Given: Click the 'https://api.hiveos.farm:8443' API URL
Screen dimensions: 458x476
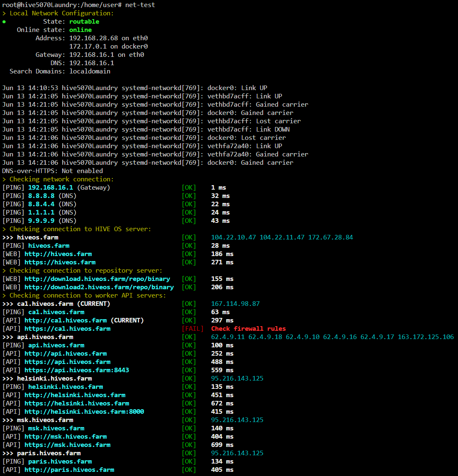Looking at the screenshot, I should point(77,370).
